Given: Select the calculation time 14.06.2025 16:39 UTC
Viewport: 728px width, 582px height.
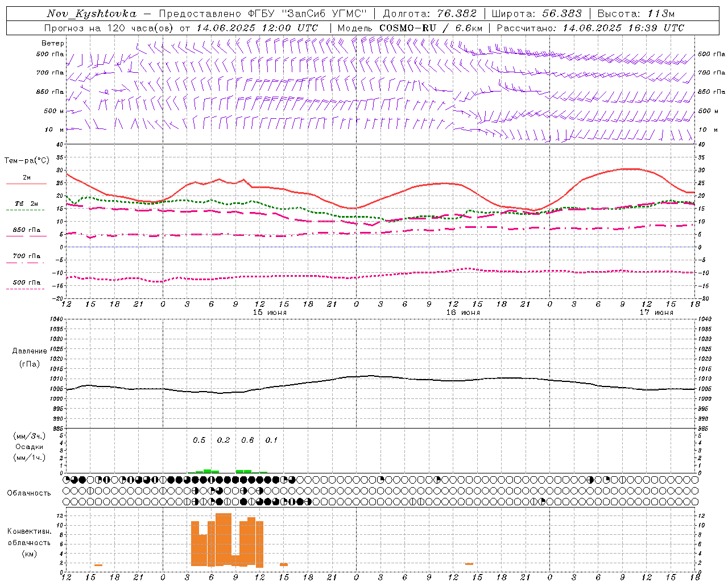Looking at the screenshot, I should 623,28.
